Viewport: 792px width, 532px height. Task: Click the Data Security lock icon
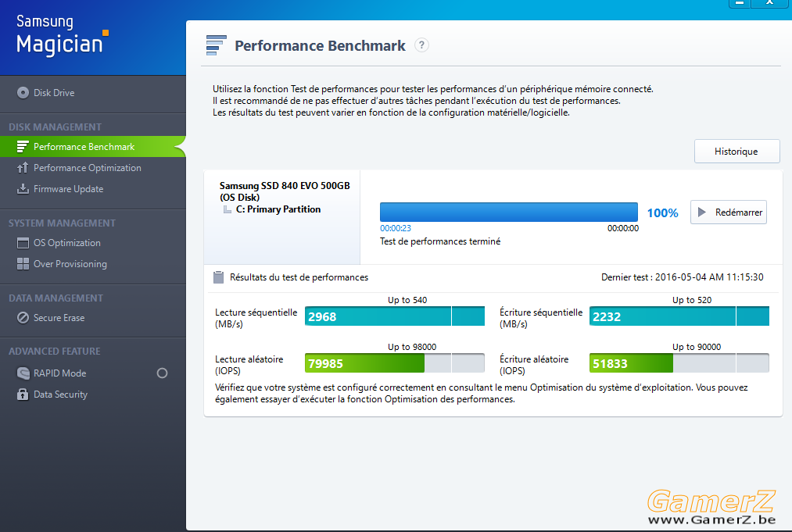[23, 395]
